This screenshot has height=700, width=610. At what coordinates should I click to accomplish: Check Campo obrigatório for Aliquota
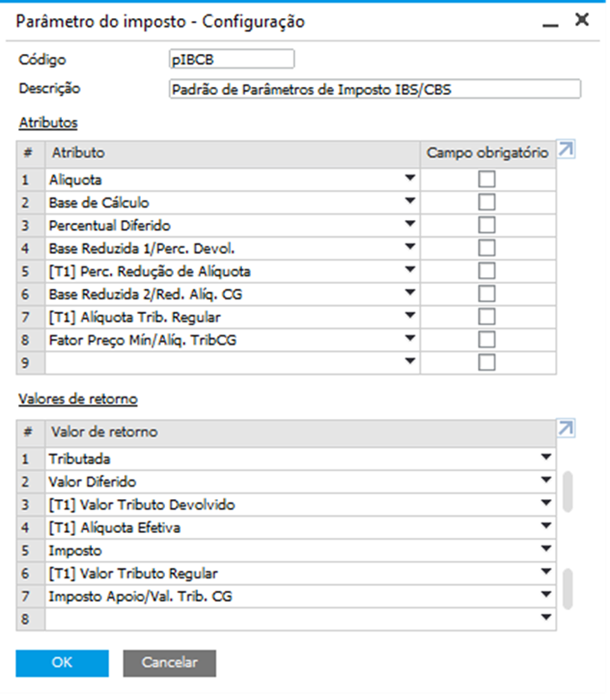pyautogui.click(x=487, y=180)
